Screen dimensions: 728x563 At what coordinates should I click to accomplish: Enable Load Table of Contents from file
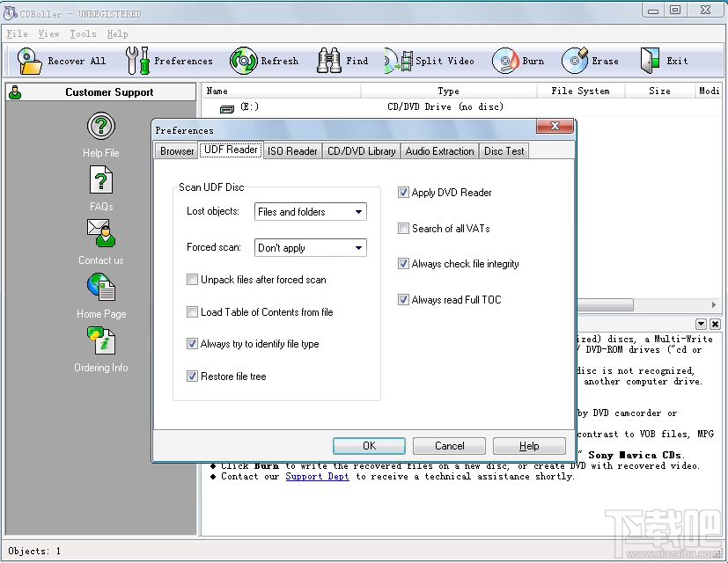point(192,312)
